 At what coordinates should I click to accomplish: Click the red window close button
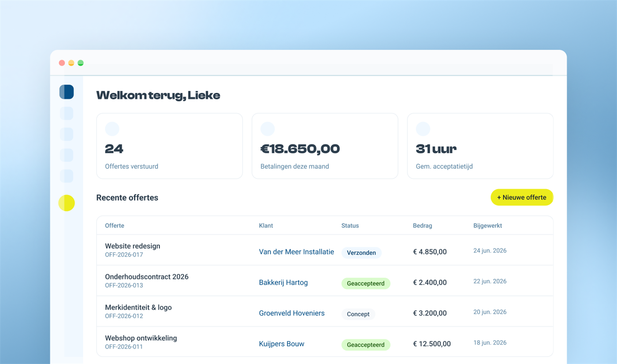(x=62, y=63)
